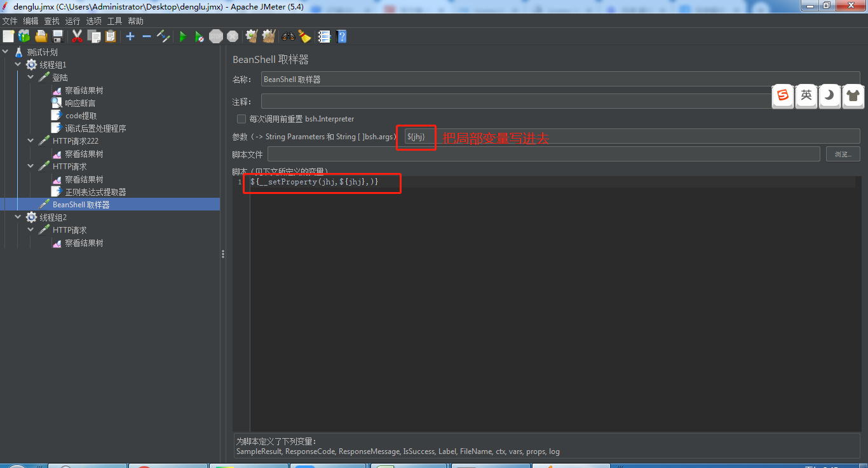Image resolution: width=868 pixels, height=468 pixels.
Task: Open the 选项 menu
Action: click(94, 21)
